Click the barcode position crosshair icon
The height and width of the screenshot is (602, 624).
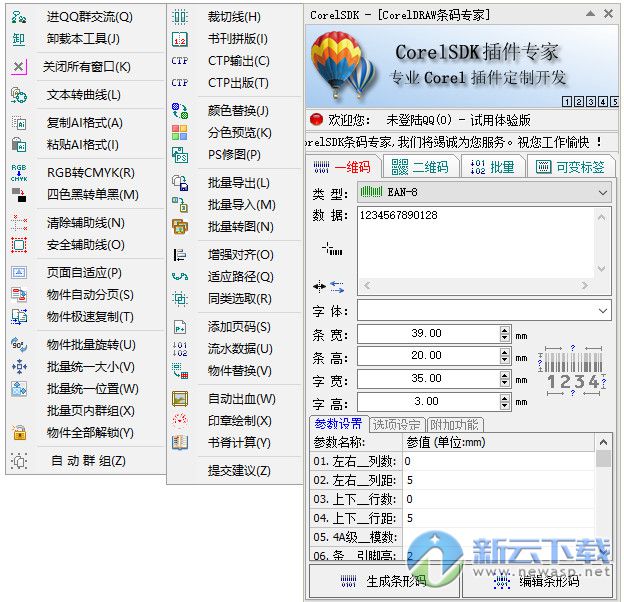click(x=332, y=249)
